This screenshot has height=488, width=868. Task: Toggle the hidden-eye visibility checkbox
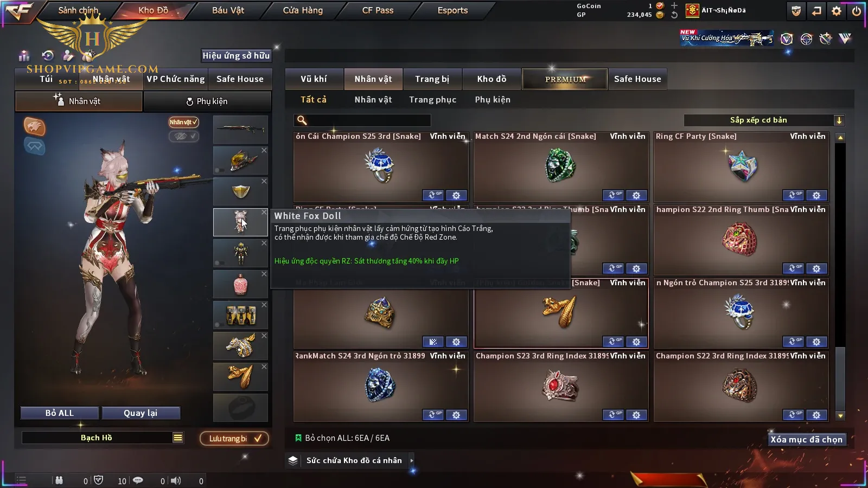[183, 136]
